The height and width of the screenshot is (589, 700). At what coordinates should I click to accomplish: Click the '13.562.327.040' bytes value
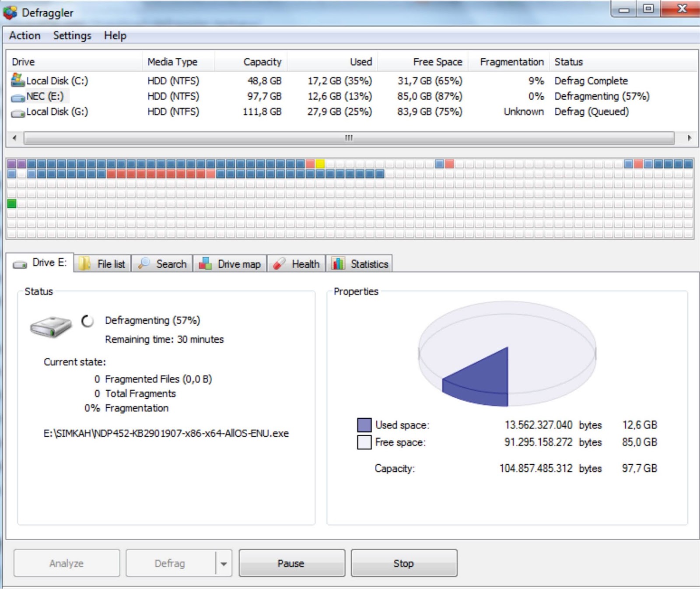pos(539,425)
